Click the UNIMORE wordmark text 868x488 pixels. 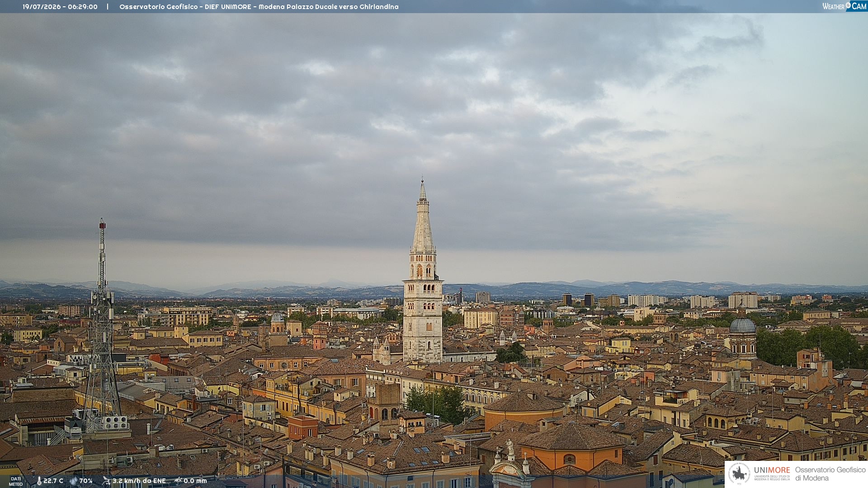(x=772, y=470)
